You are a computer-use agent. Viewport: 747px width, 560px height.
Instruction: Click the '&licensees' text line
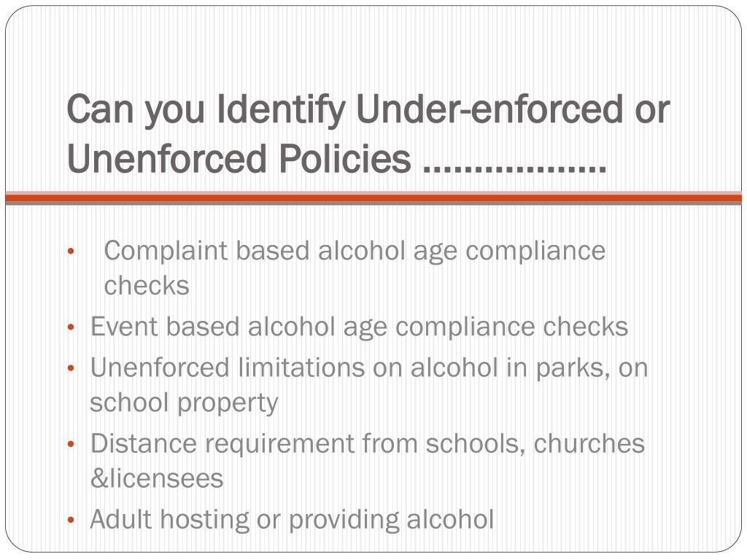(157, 478)
